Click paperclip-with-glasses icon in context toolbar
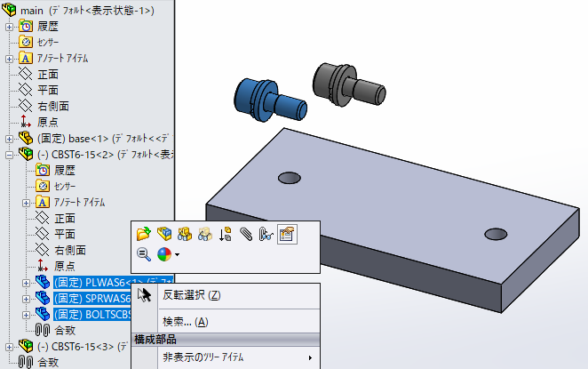The image size is (588, 369). [x=266, y=235]
